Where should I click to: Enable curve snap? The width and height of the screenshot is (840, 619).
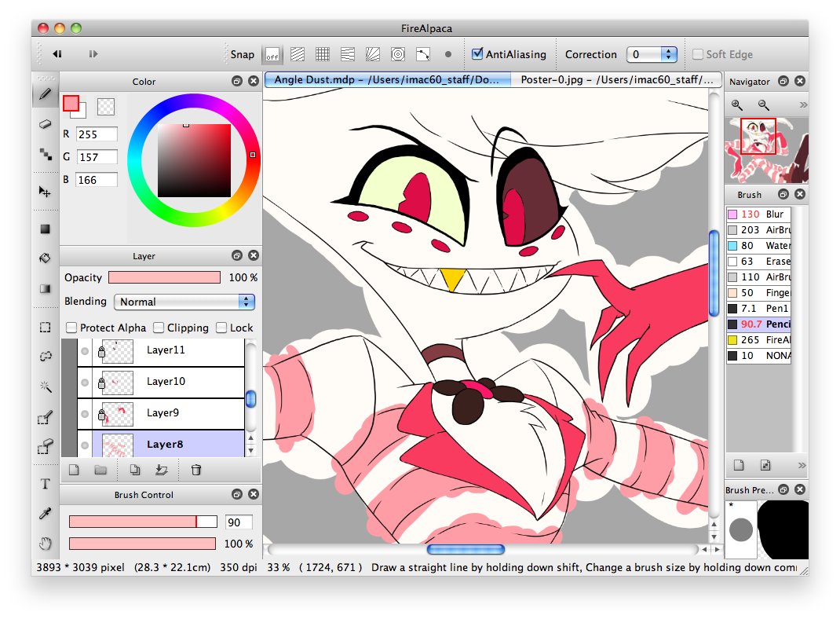click(423, 54)
